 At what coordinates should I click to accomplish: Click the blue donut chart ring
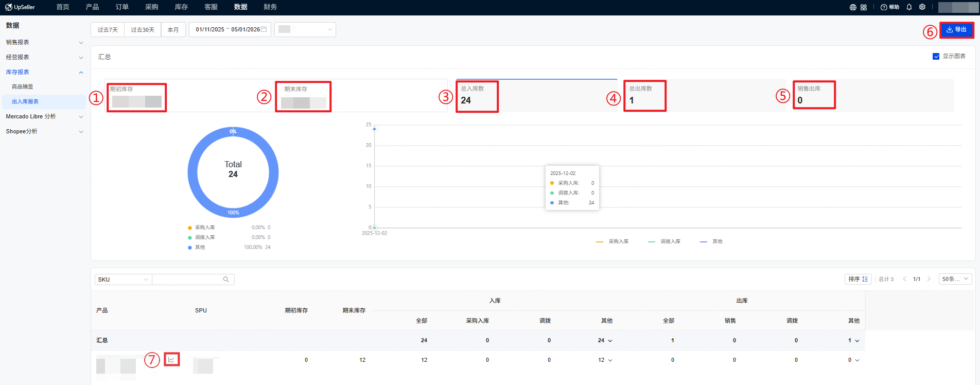point(192,172)
